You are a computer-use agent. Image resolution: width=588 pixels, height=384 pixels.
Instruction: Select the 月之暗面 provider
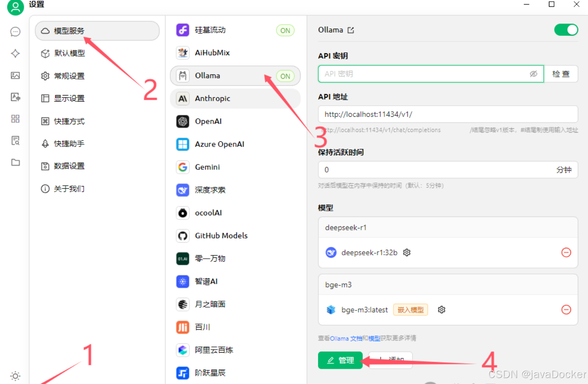tap(235, 304)
